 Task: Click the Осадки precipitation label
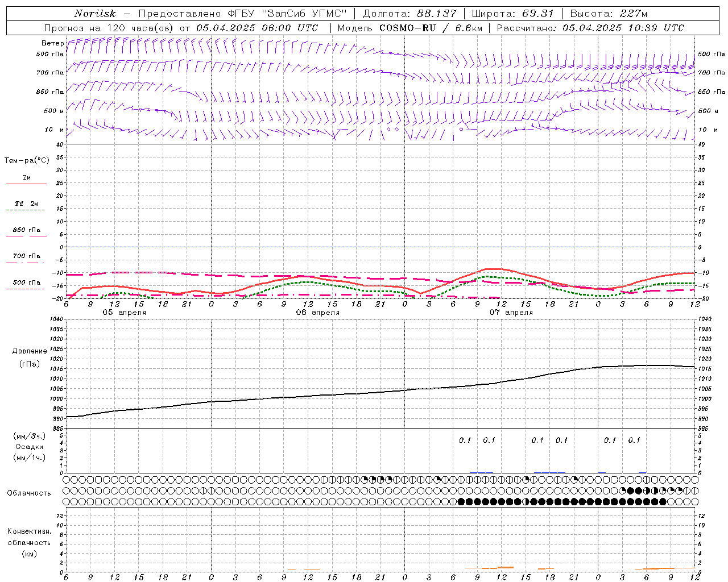click(x=30, y=447)
